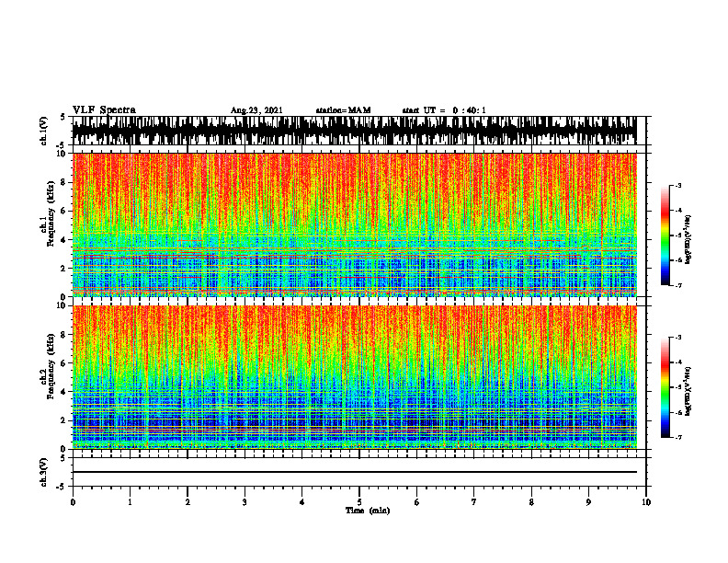728x563 pixels.
Task: Click the ch.3 flat voltage trace line
Action: [x=355, y=472]
